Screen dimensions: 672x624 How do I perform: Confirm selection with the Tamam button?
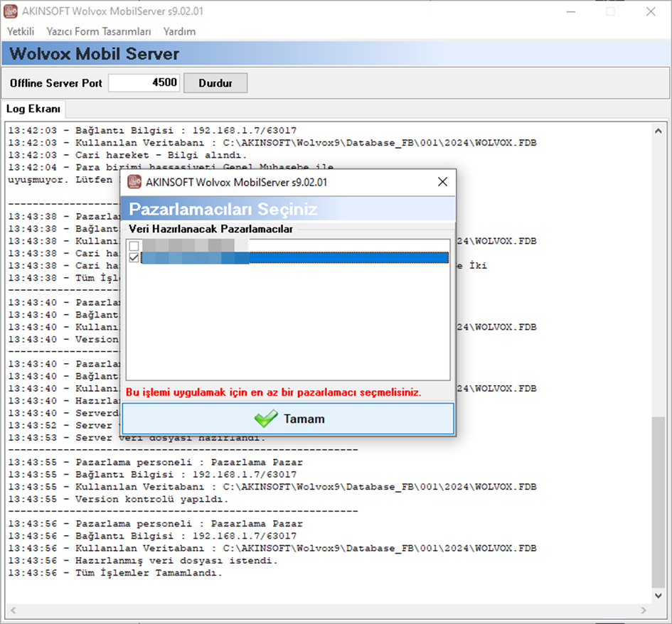(288, 419)
